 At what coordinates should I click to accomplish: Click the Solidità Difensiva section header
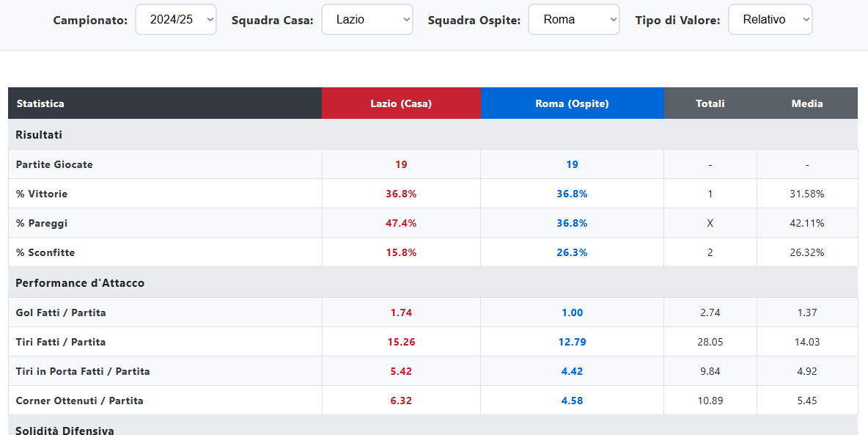pyautogui.click(x=65, y=430)
